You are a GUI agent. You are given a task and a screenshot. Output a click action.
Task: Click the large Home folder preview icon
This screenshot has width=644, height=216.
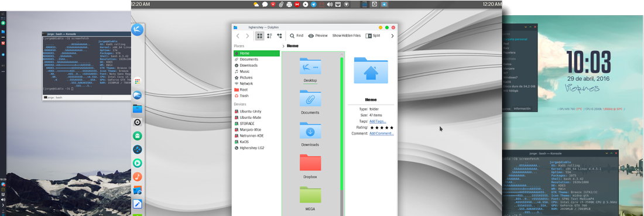(371, 70)
